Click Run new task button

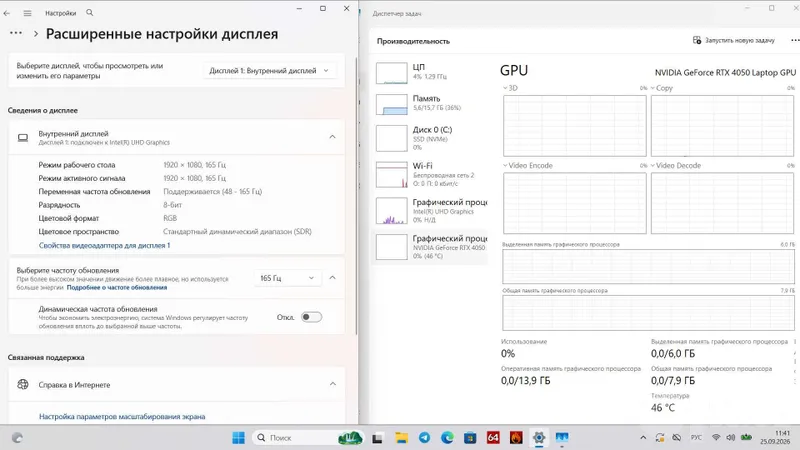point(734,40)
